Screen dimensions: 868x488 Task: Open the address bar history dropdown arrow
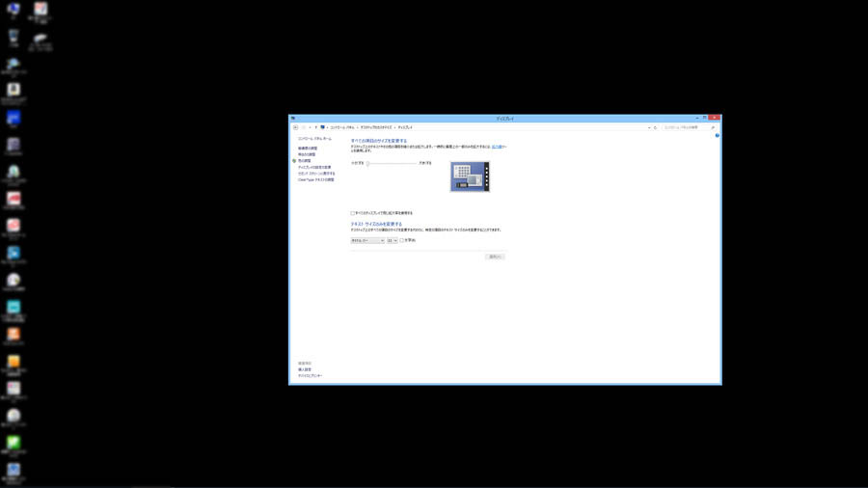(648, 127)
